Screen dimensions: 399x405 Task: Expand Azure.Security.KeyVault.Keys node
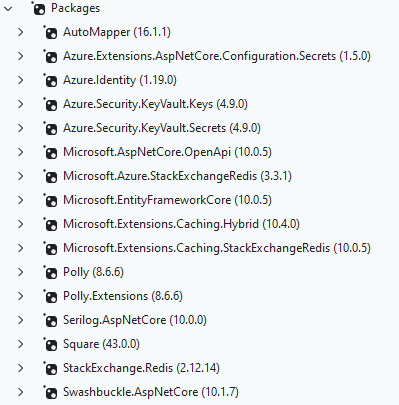click(x=21, y=104)
